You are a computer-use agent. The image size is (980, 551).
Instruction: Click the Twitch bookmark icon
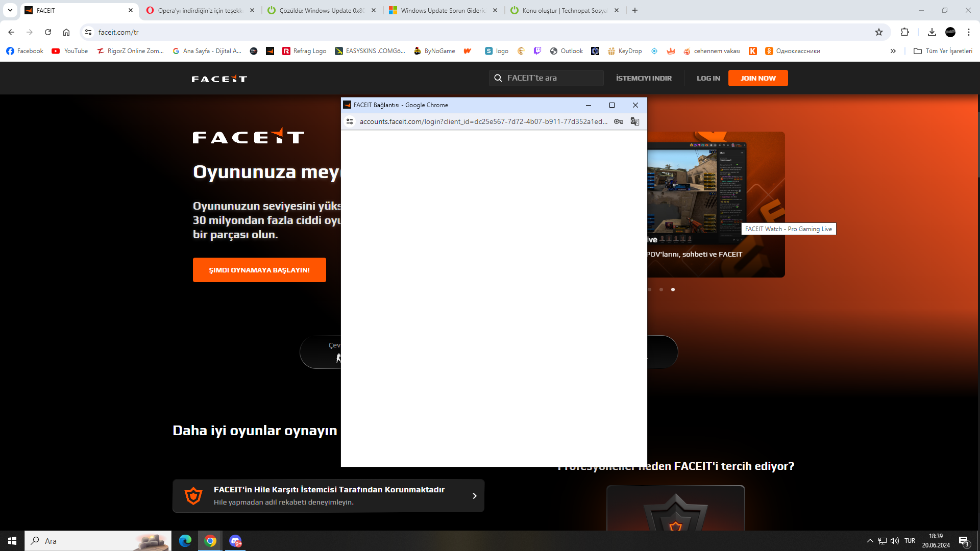[x=537, y=51]
